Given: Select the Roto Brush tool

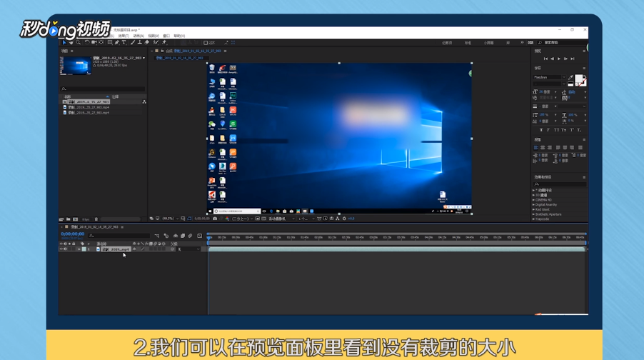Looking at the screenshot, I should click(155, 42).
